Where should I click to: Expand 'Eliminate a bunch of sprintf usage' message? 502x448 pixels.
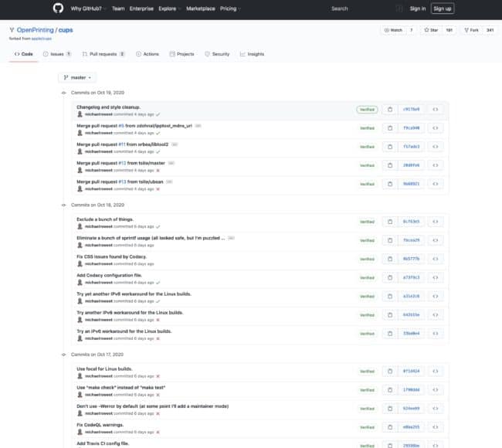[x=231, y=238]
